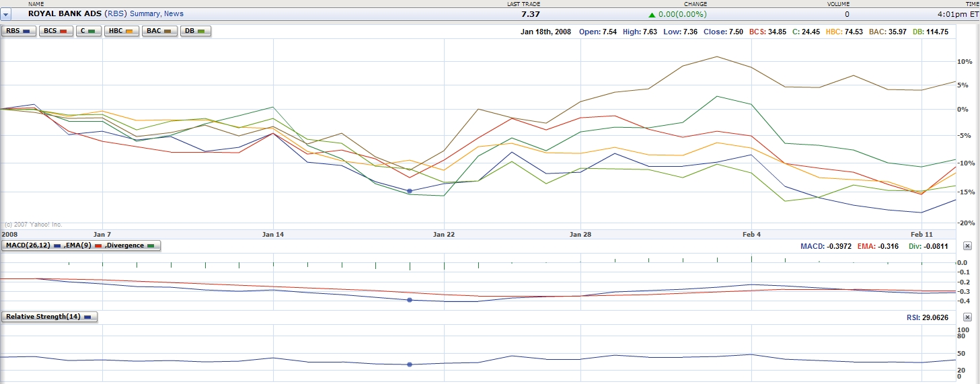
Task: Click the DB: 114.75 readout
Action: (930, 32)
